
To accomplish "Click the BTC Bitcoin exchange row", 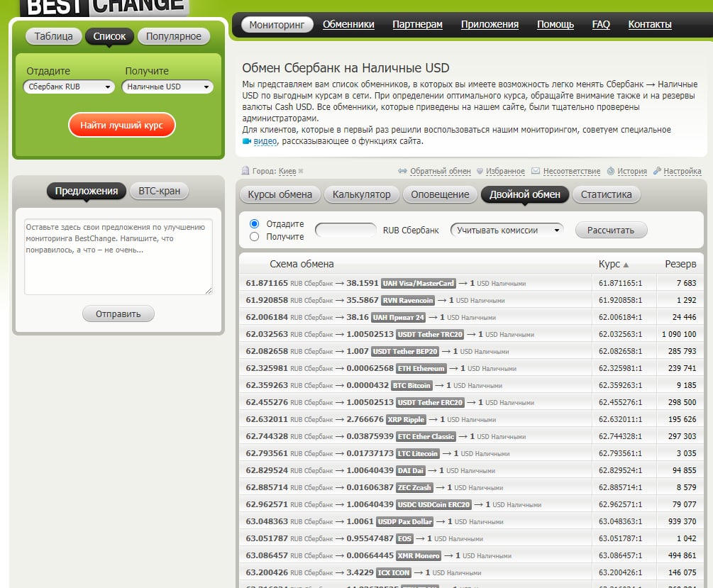I will (471, 385).
